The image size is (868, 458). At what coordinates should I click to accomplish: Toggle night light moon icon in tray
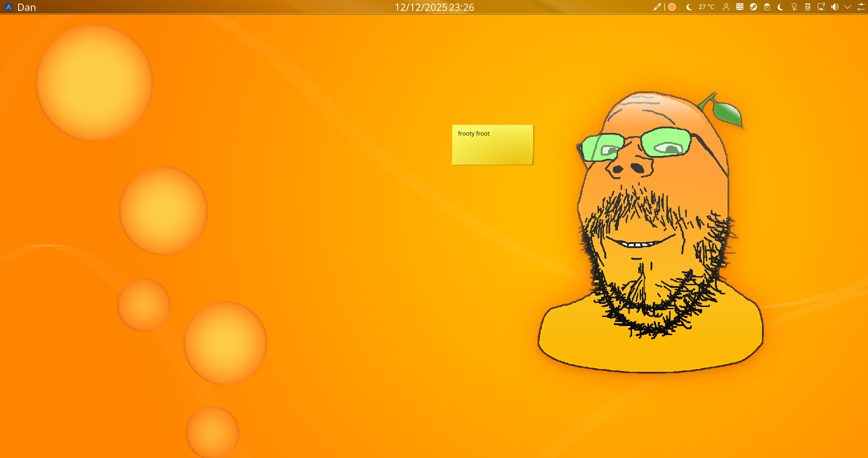781,7
